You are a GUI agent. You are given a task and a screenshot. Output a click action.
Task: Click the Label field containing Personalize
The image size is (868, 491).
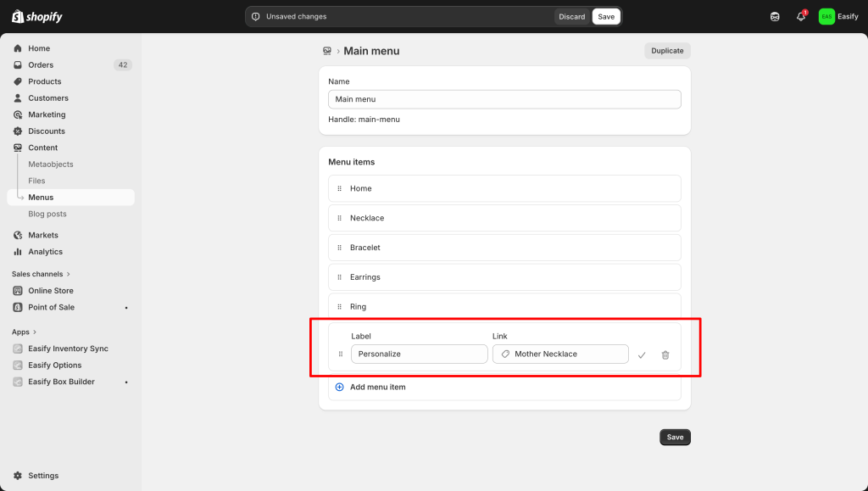[x=419, y=354]
